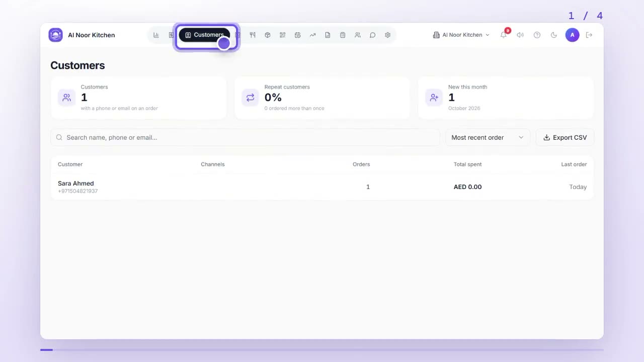Open the QR code icon in navigation

283,35
